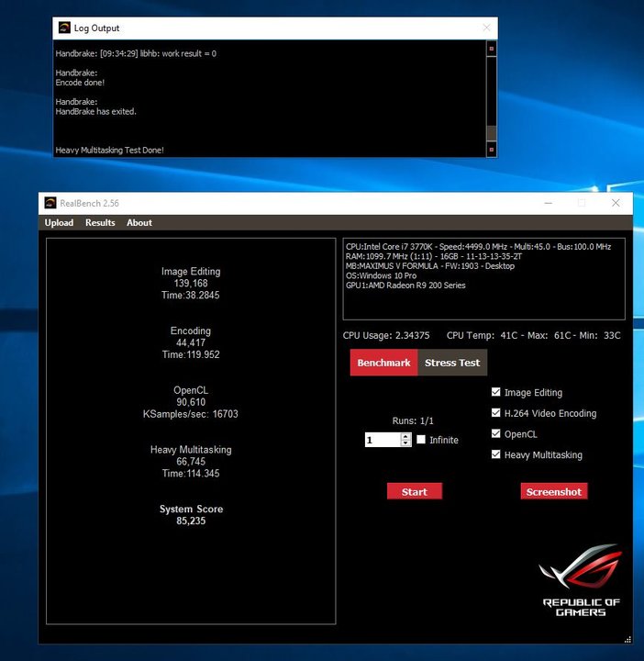Click the RealBench title bar icon

pos(50,203)
